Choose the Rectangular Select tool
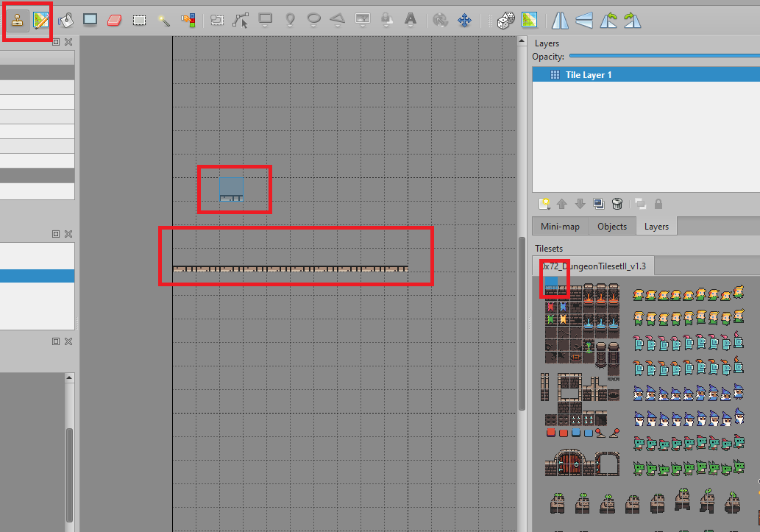 click(x=139, y=20)
